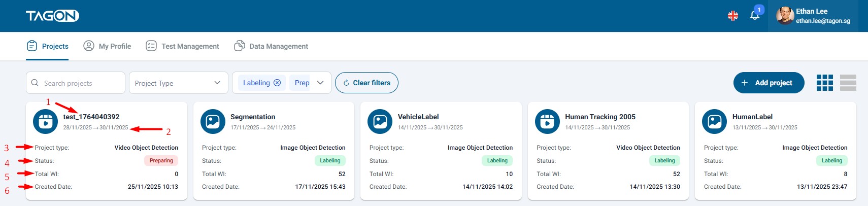Open the language flag selector
868x206 pixels.
(732, 16)
